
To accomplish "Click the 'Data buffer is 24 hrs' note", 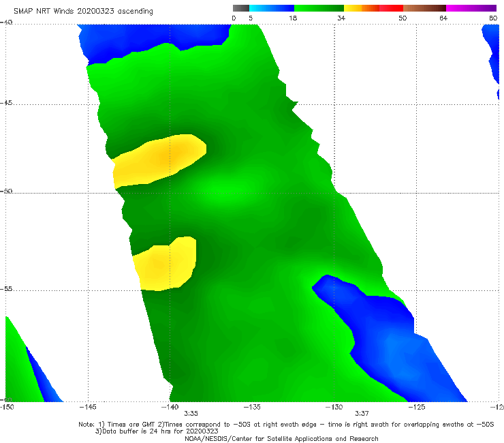I will [x=157, y=431].
